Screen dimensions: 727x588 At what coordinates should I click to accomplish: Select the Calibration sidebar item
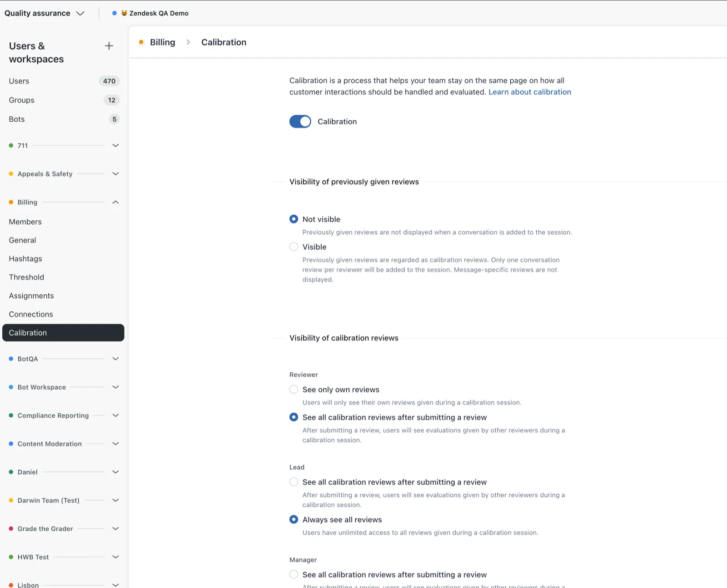[x=63, y=333]
